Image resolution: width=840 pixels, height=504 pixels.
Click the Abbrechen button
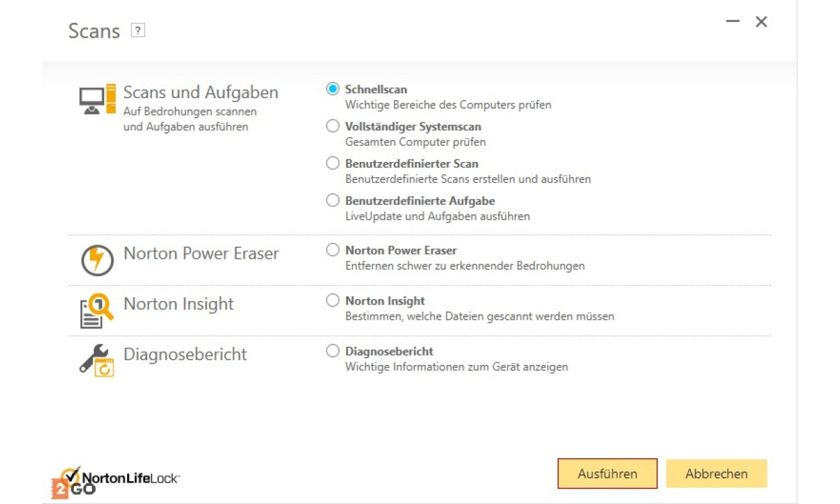(716, 474)
